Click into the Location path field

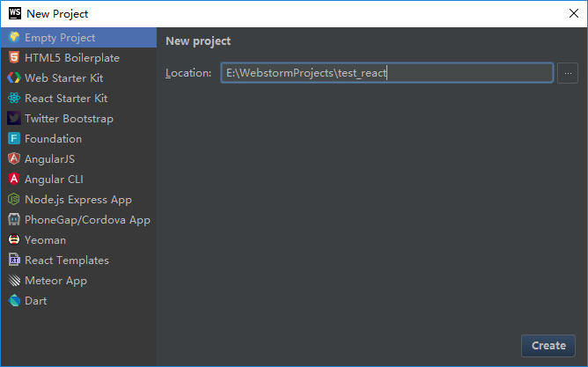coord(387,73)
